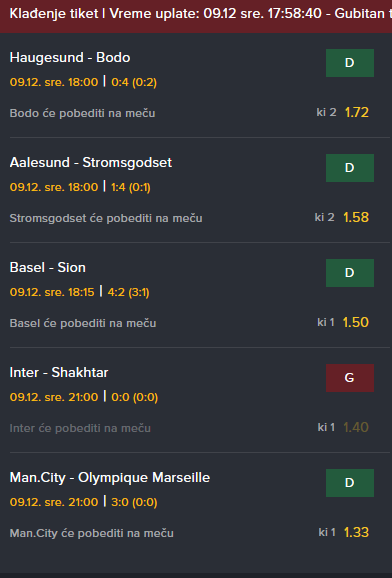This screenshot has width=392, height=578.
Task: Click the 1.33 odds for Man.City win
Action: point(356,533)
